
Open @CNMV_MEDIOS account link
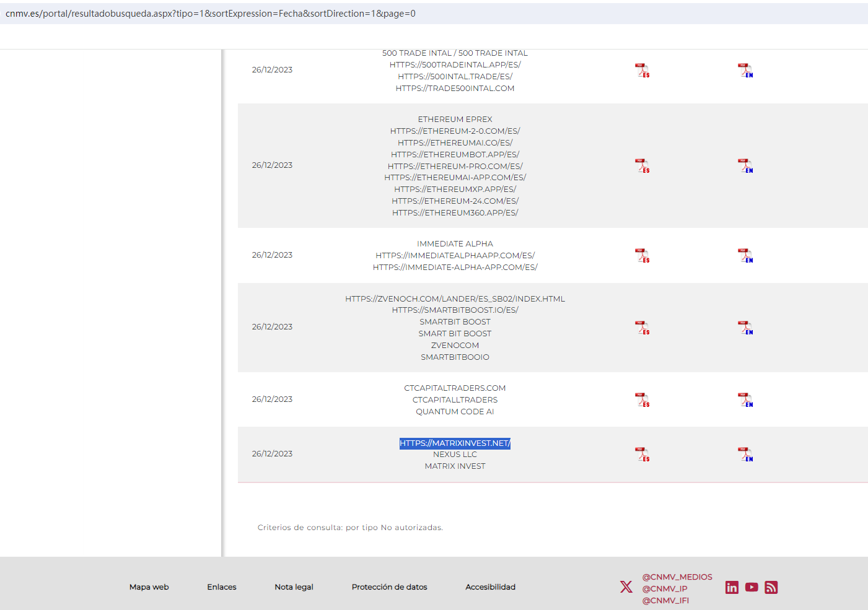677,577
